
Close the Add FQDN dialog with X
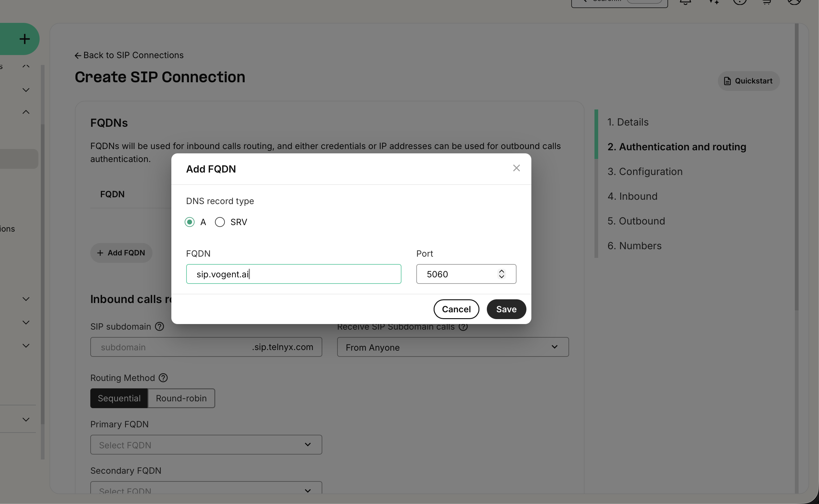(516, 168)
